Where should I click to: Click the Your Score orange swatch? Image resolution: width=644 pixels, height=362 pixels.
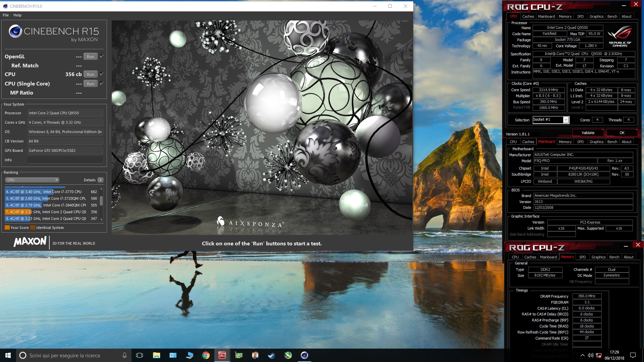[x=7, y=228]
